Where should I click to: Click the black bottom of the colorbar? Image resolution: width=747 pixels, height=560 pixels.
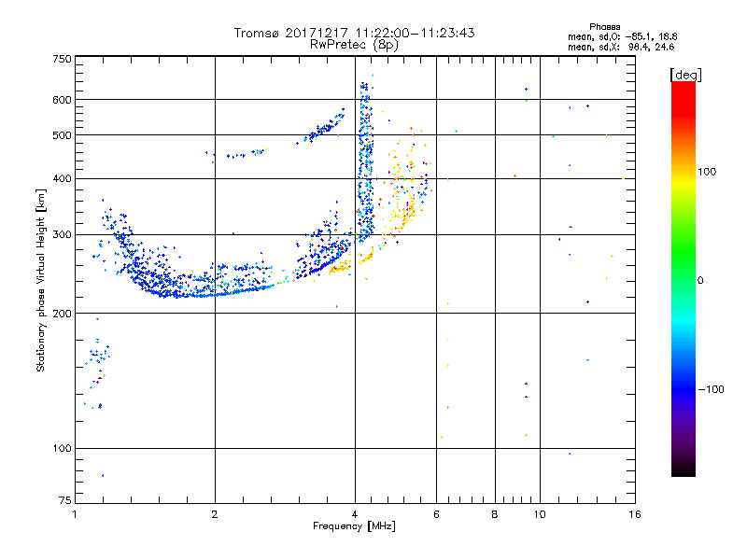point(684,469)
